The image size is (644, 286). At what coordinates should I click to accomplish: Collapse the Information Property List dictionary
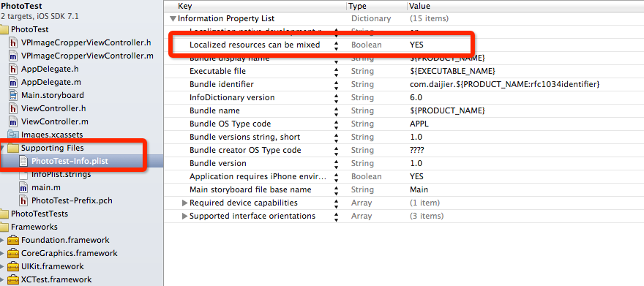pyautogui.click(x=173, y=19)
